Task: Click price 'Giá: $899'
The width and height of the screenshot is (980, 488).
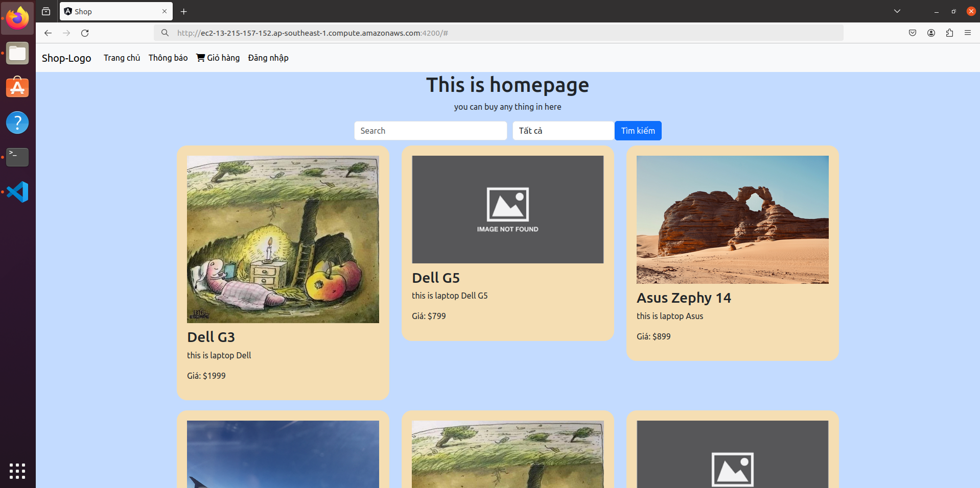Action: pyautogui.click(x=654, y=336)
